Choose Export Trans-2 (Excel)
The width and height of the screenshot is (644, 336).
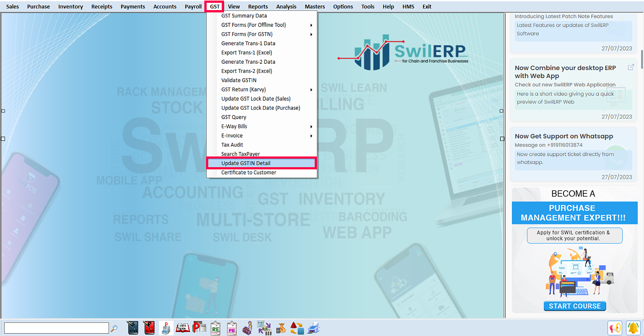pyautogui.click(x=262, y=71)
